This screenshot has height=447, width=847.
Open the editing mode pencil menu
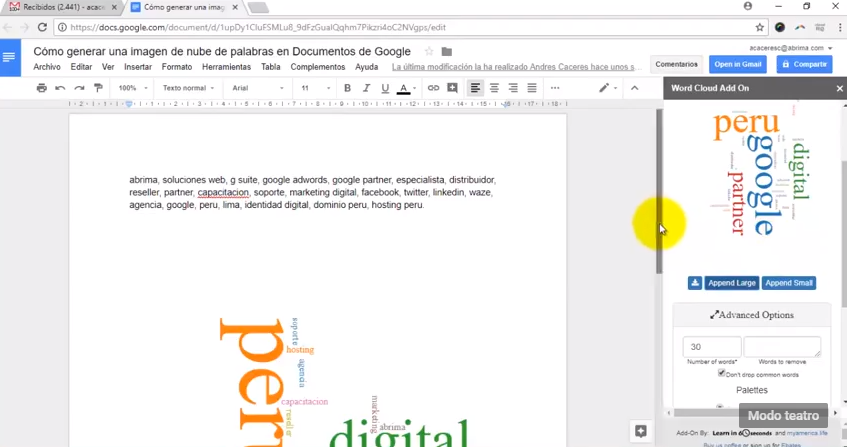608,88
